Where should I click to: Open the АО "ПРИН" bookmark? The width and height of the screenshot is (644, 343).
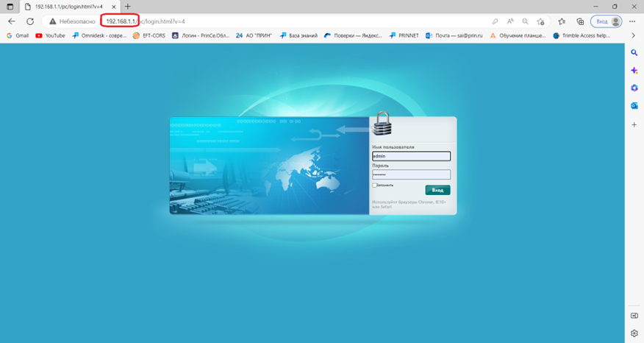254,36
